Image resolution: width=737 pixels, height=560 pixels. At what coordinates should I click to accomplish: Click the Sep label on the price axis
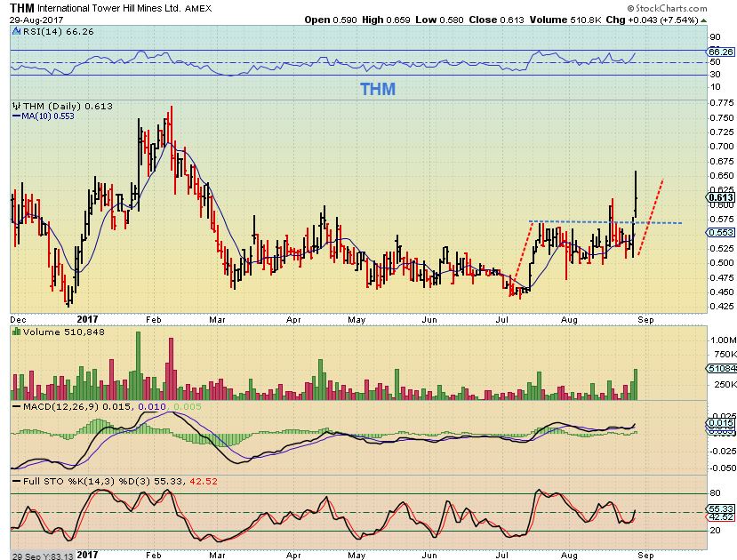pos(645,320)
